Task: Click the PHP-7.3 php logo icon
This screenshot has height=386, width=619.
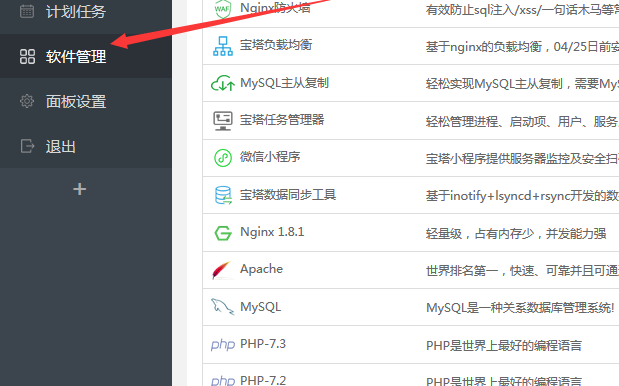Action: pos(223,345)
